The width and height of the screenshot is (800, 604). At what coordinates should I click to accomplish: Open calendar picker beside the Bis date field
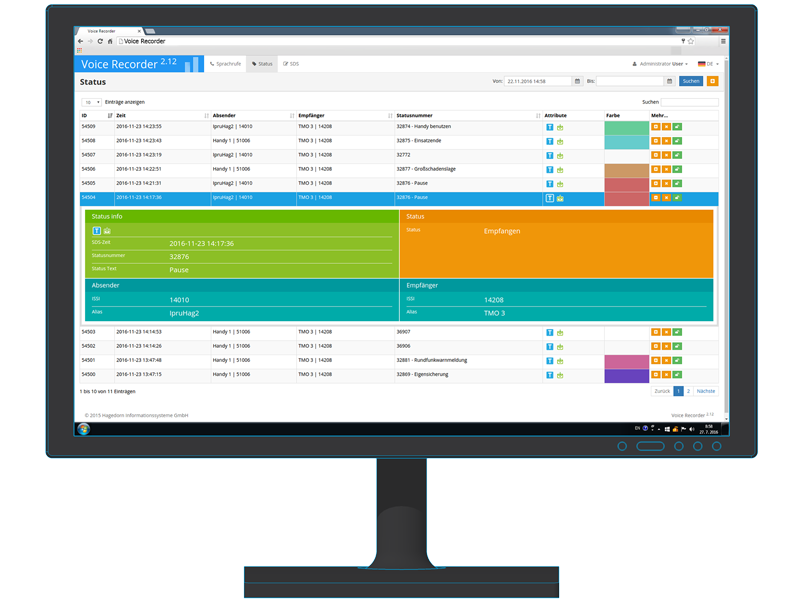669,81
